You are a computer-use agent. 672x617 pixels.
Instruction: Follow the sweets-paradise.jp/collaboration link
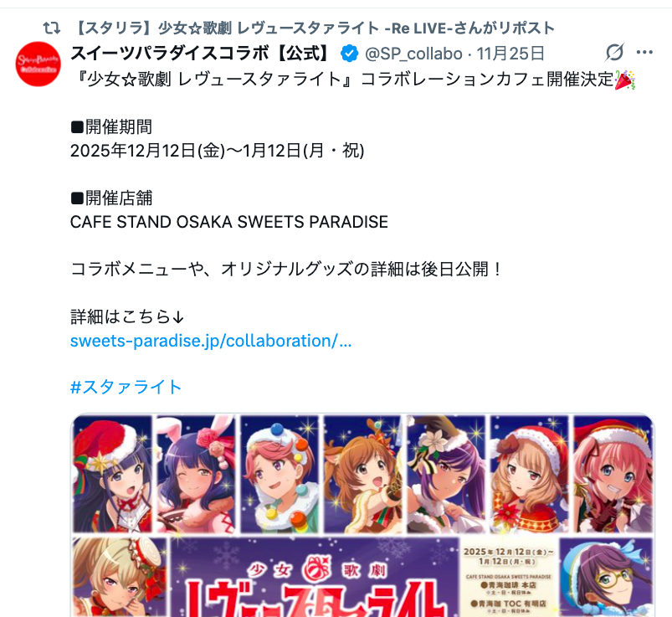click(211, 341)
